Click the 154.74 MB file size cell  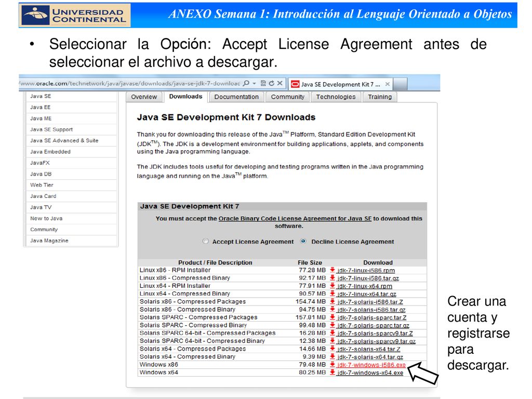coord(311,301)
